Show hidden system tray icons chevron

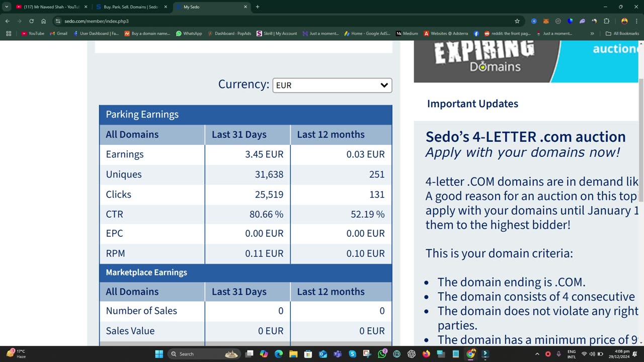537,354
